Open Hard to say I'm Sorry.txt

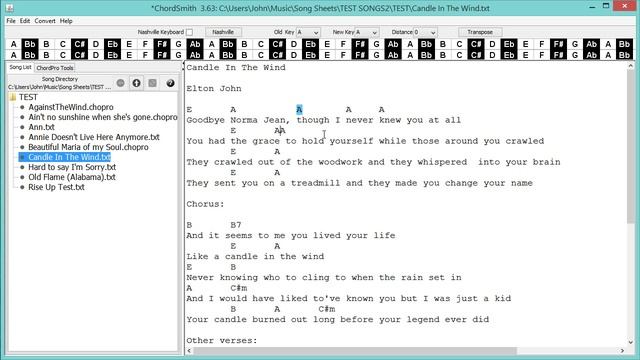[x=72, y=167]
